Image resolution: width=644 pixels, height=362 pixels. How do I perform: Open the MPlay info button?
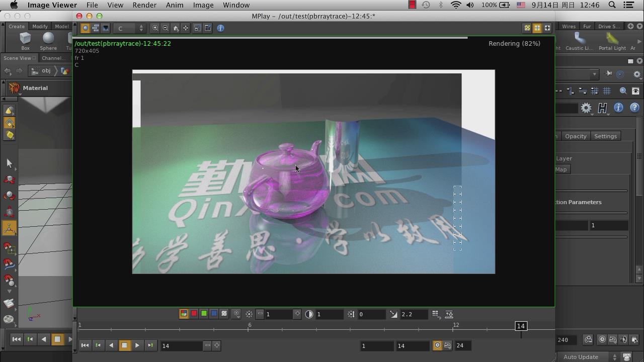pos(220,28)
